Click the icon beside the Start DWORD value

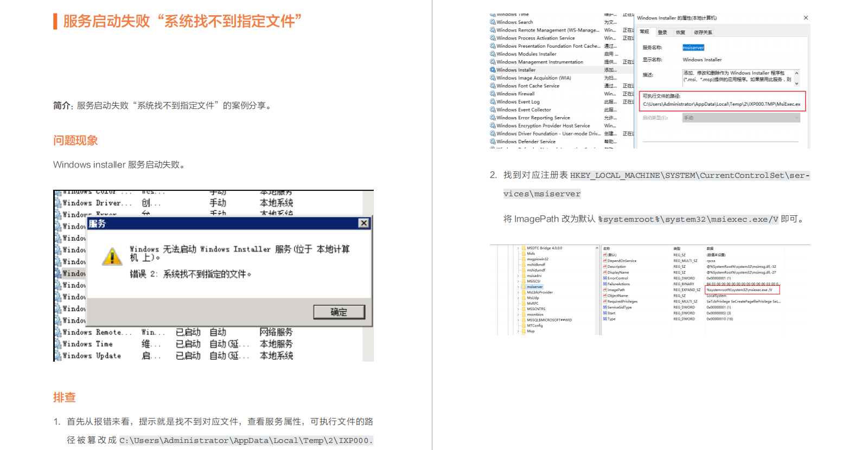[x=605, y=313]
